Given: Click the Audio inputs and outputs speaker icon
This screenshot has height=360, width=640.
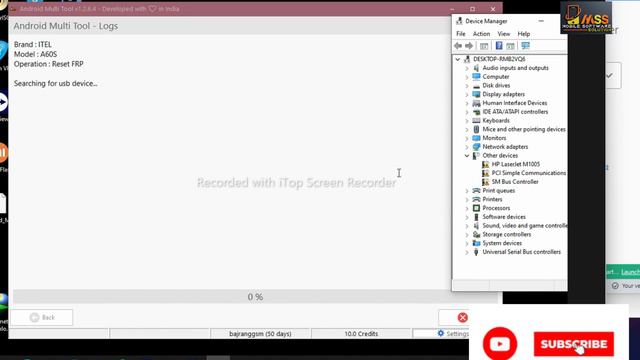Looking at the screenshot, I should tap(476, 68).
